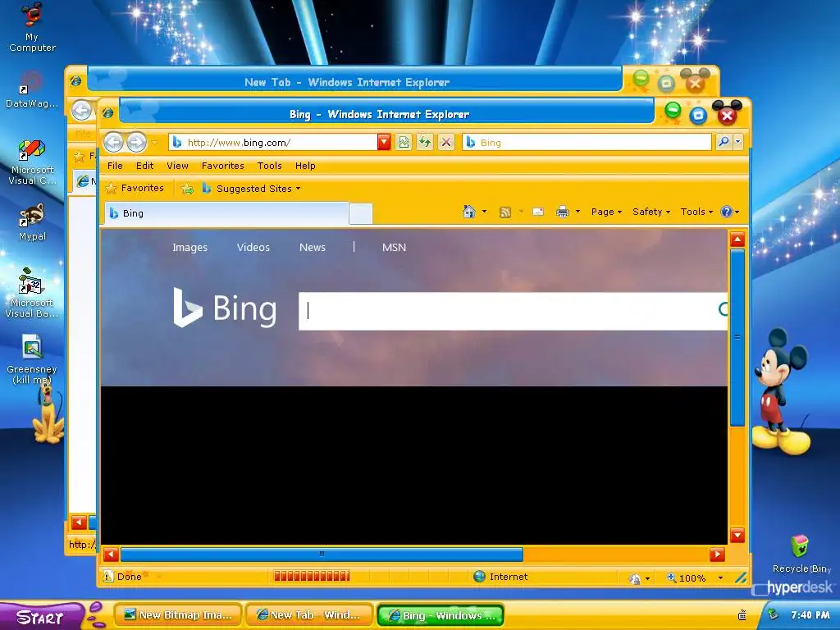The height and width of the screenshot is (630, 840).
Task: Select Greensney (kill me) desktop file
Action: 32,359
